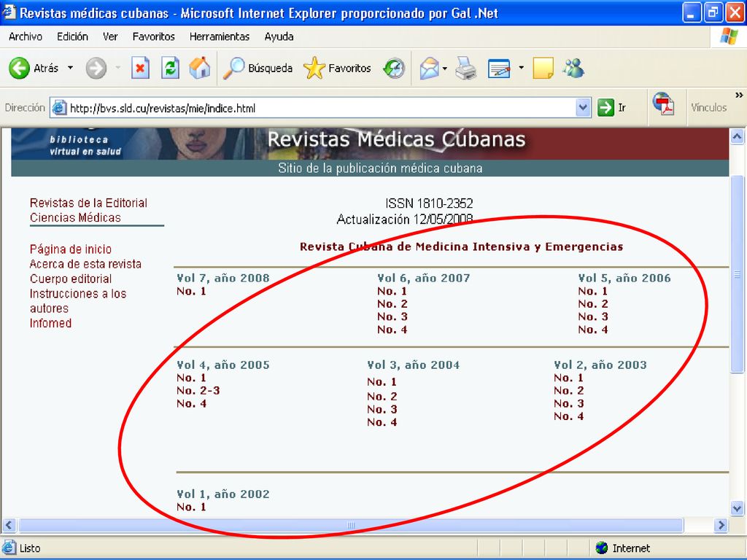
Task: Open the Ver menu
Action: (x=110, y=36)
